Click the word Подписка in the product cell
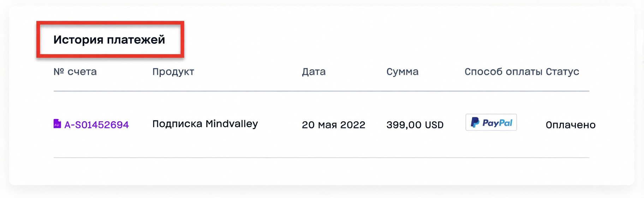644x198 pixels. tap(177, 124)
